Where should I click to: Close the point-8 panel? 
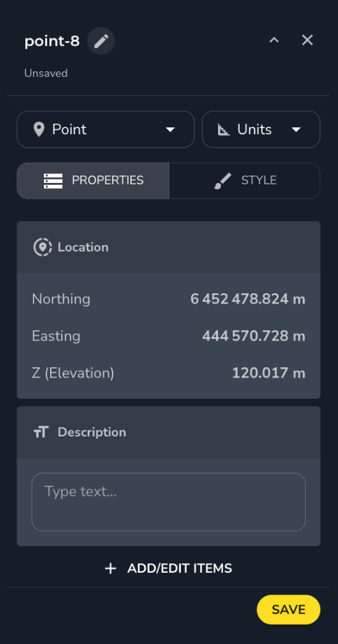(x=308, y=40)
